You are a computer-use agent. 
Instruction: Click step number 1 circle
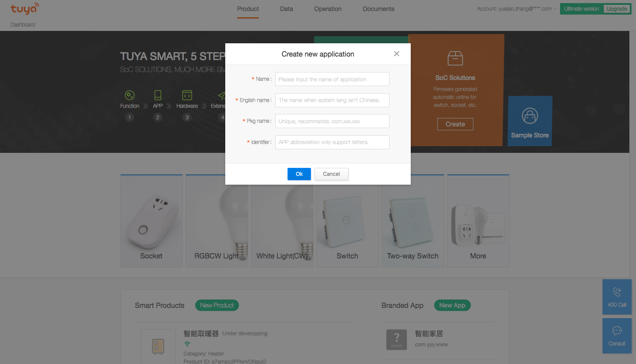pyautogui.click(x=129, y=118)
